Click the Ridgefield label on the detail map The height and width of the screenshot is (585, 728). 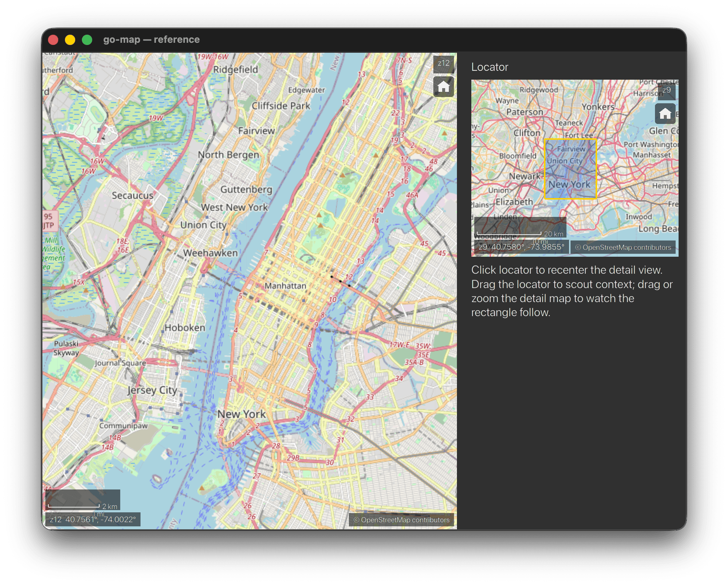(x=235, y=69)
